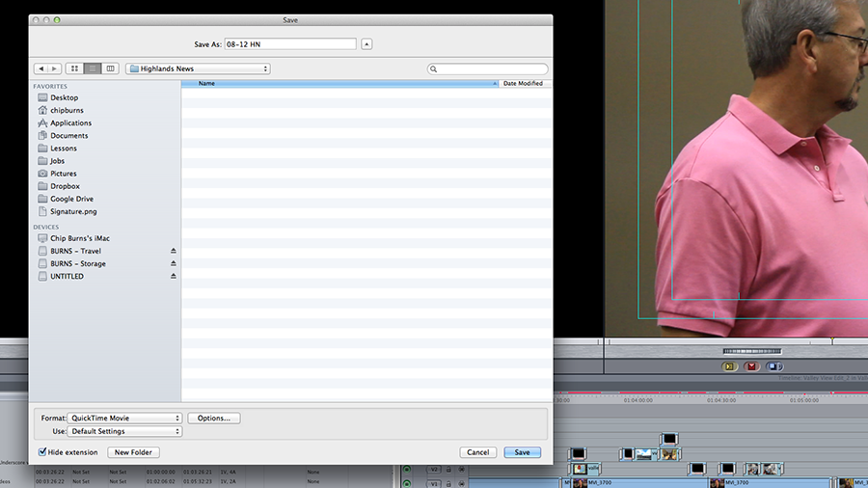Click the Options... button

point(214,419)
